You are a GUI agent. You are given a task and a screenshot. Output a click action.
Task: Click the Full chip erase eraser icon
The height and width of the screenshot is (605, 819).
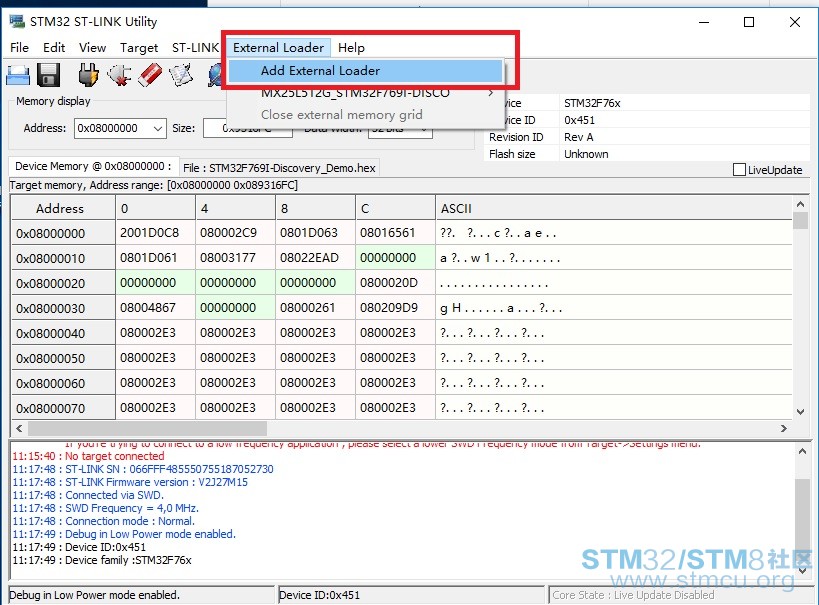click(x=150, y=75)
